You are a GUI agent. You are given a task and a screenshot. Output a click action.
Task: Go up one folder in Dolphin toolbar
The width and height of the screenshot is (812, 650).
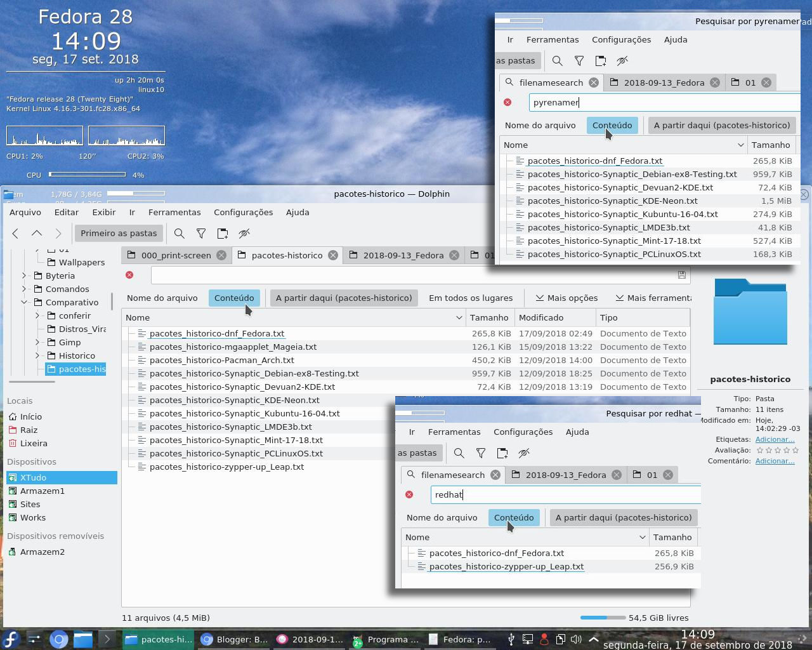click(37, 234)
